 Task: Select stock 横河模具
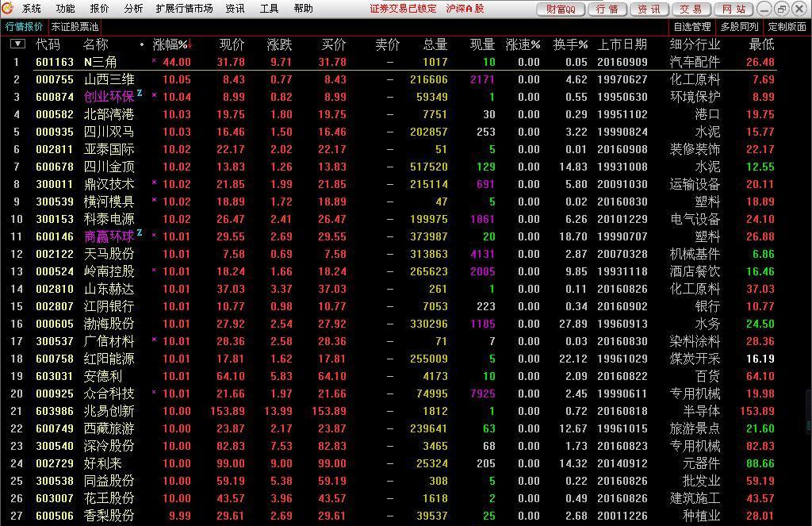pos(109,202)
